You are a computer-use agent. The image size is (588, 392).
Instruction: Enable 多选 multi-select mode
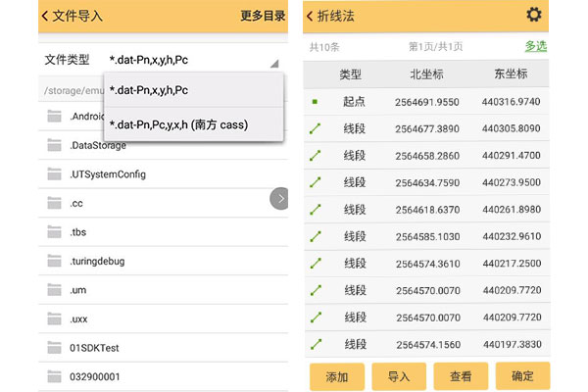(x=536, y=46)
